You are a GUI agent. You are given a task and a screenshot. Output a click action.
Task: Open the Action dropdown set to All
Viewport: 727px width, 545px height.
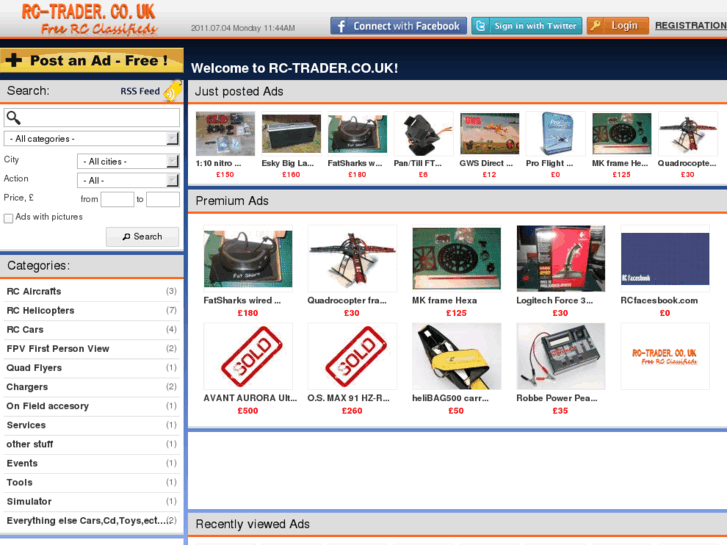(x=128, y=180)
